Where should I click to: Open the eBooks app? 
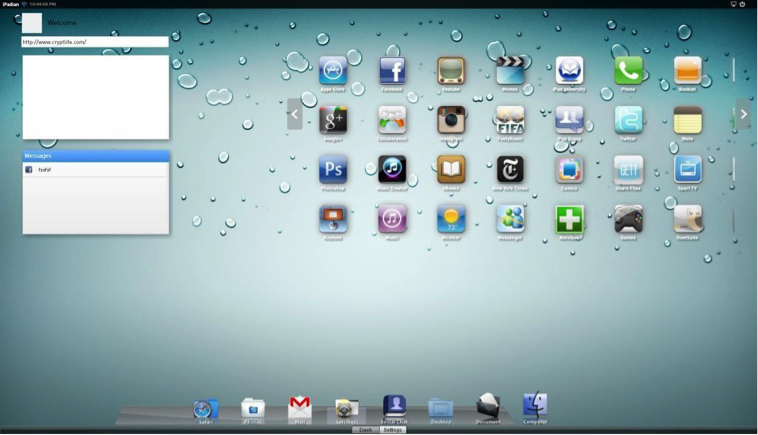click(451, 170)
